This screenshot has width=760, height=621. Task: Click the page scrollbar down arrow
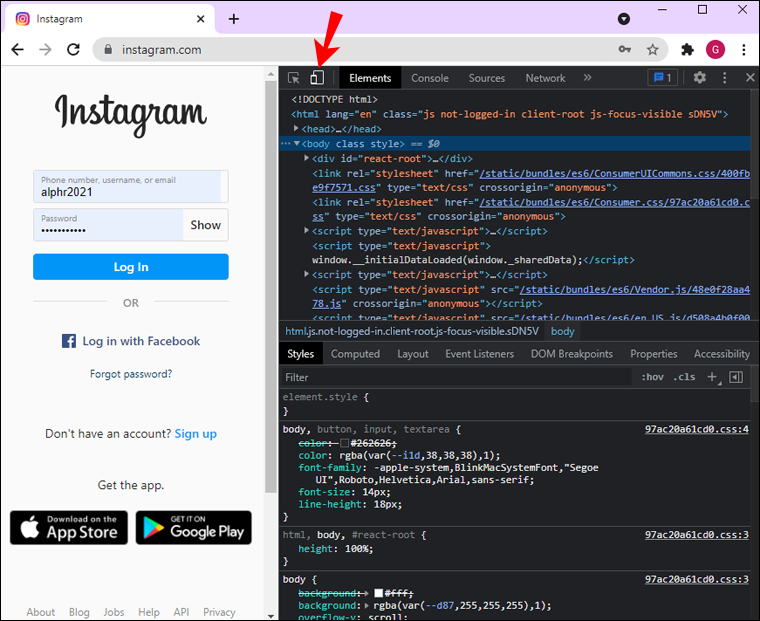pyautogui.click(x=271, y=616)
